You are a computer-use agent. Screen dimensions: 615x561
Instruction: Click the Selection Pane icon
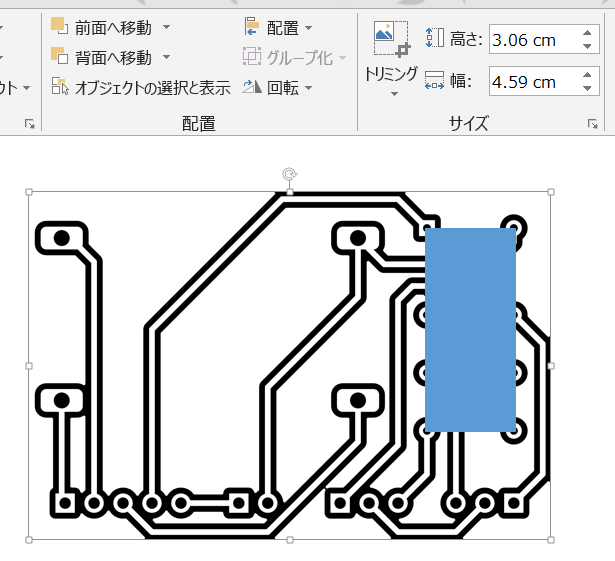pos(60,86)
